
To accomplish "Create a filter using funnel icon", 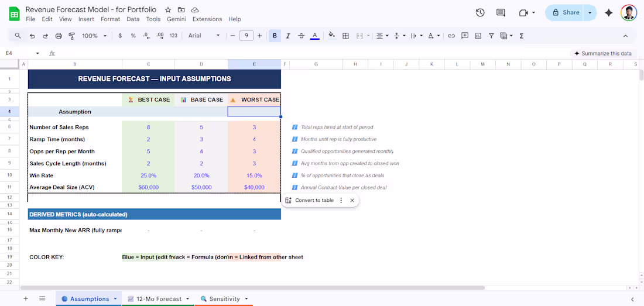I will [491, 36].
